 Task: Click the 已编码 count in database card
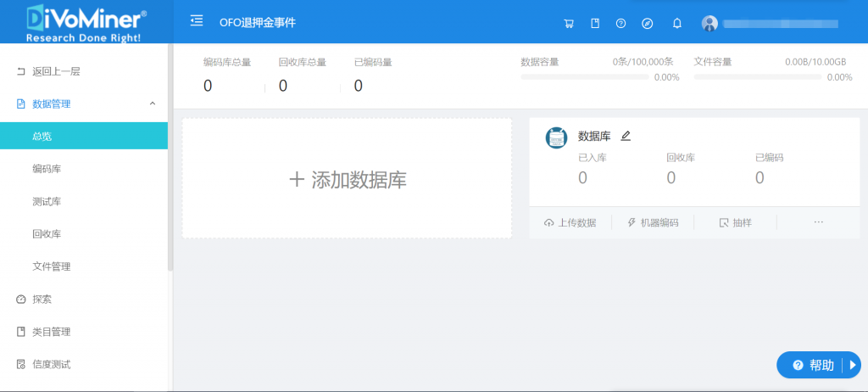pyautogui.click(x=759, y=177)
